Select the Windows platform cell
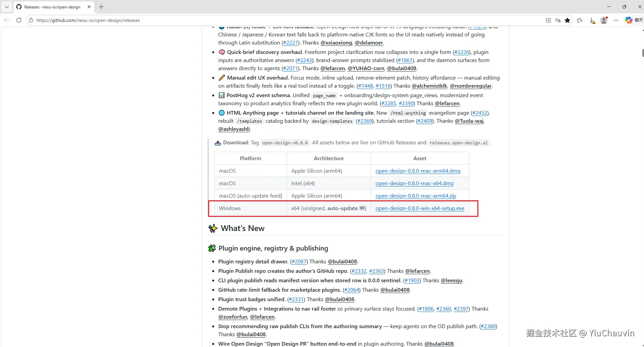 [x=251, y=208]
